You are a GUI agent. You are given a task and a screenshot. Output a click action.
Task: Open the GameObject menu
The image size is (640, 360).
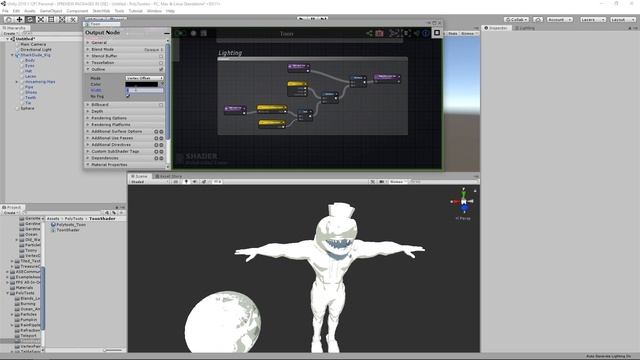point(51,11)
